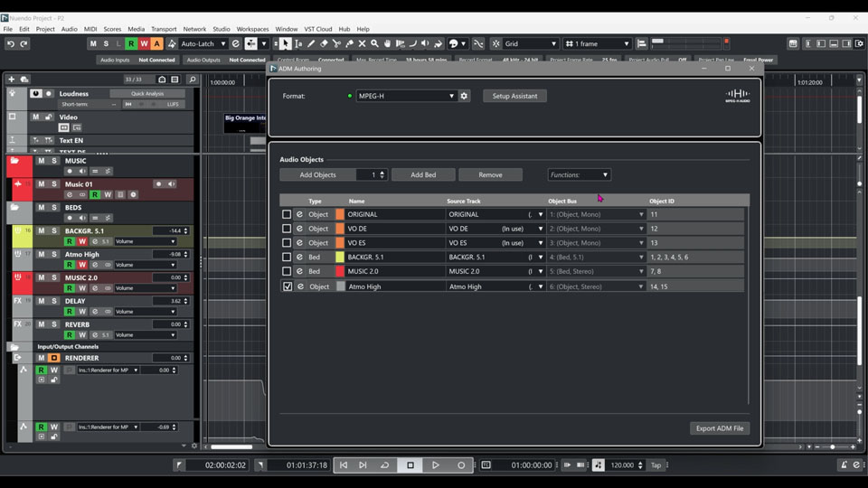Screen dimensions: 868x488
Task: Open the Transport menu
Action: 164,29
